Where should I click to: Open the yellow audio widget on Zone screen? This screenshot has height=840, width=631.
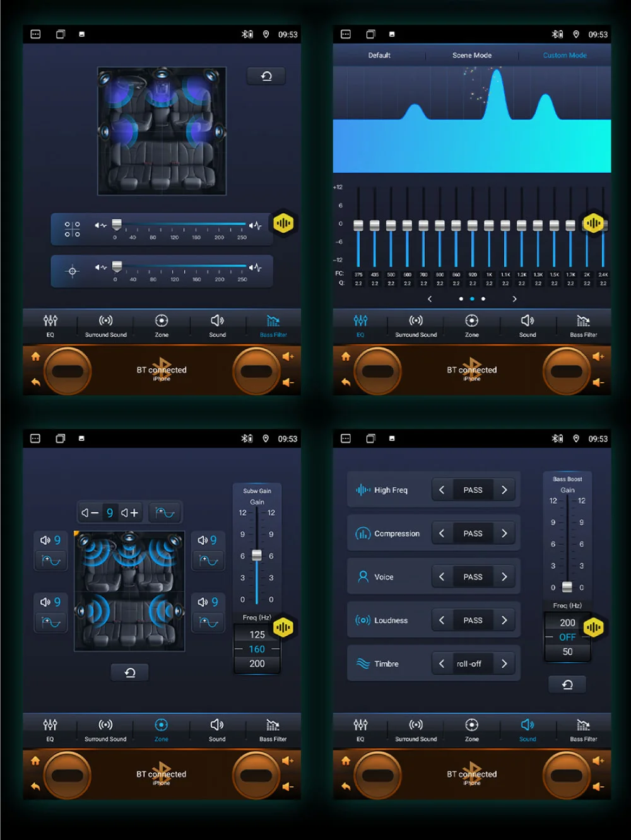point(283,627)
